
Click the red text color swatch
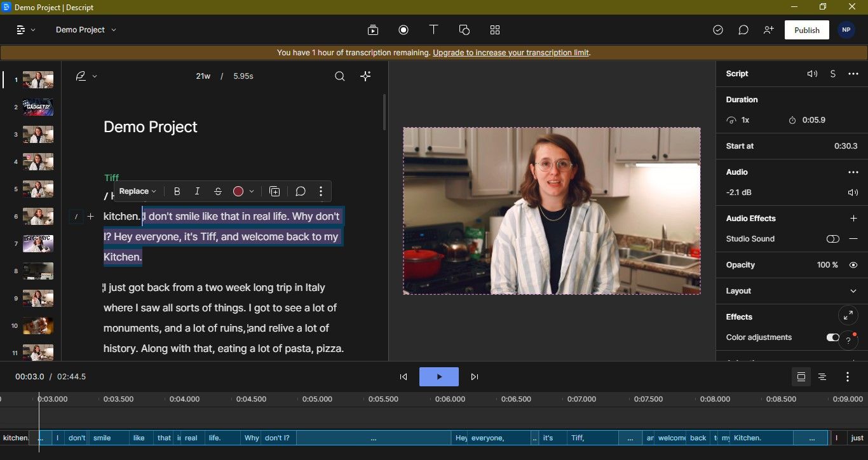click(x=238, y=191)
